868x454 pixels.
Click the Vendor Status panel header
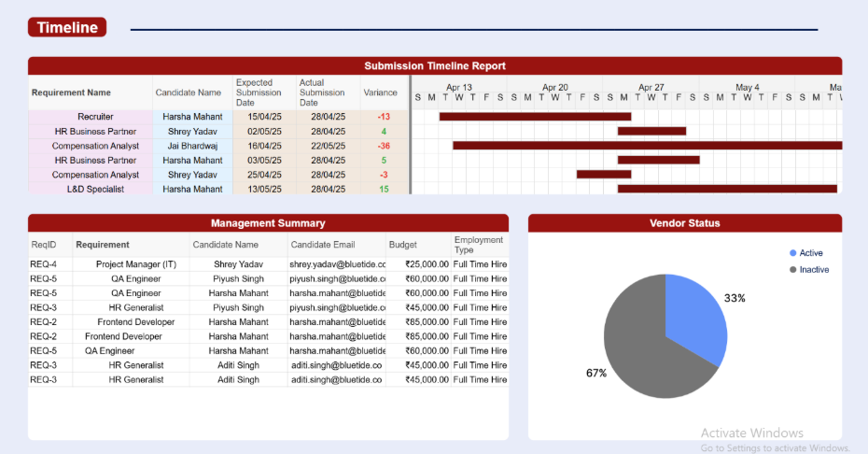click(x=684, y=223)
